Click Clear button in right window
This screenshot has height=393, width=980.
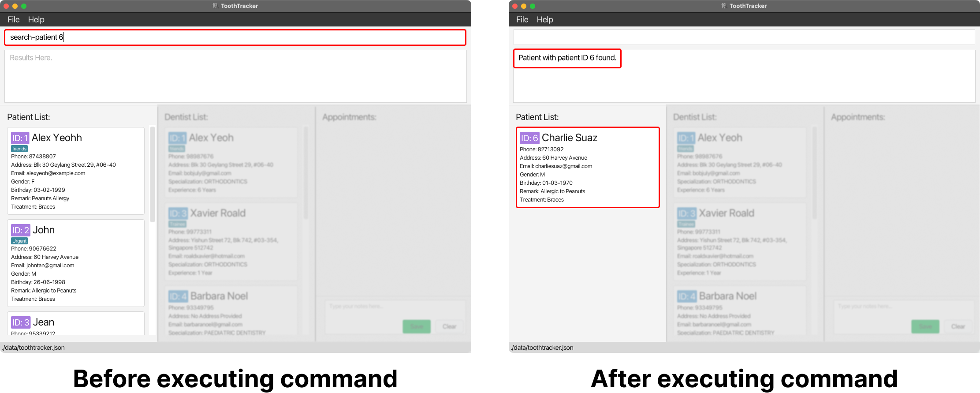pos(958,326)
